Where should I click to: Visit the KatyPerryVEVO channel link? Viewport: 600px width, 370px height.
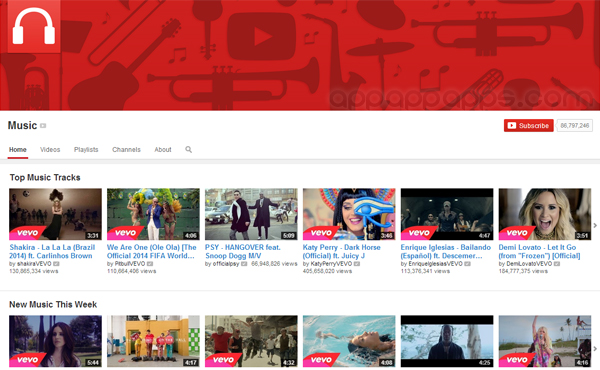(x=331, y=264)
